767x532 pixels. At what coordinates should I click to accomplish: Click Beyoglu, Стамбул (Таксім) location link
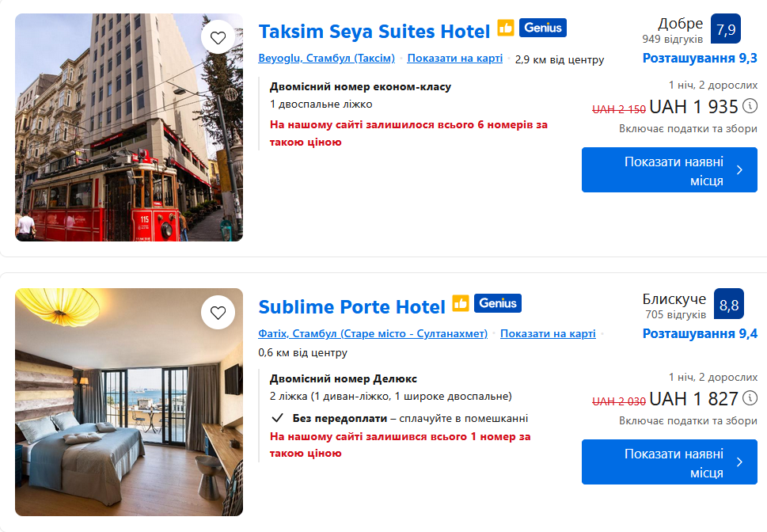coord(326,59)
